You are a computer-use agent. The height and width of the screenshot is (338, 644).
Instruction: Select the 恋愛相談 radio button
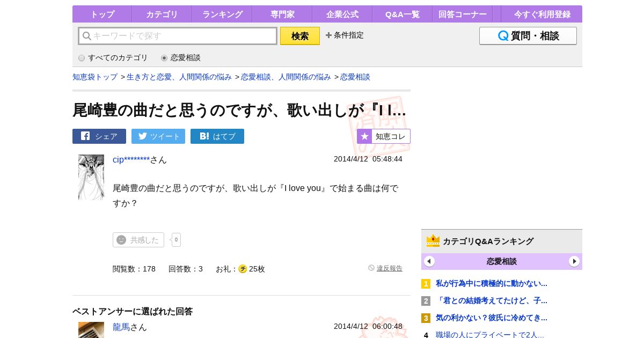[164, 58]
